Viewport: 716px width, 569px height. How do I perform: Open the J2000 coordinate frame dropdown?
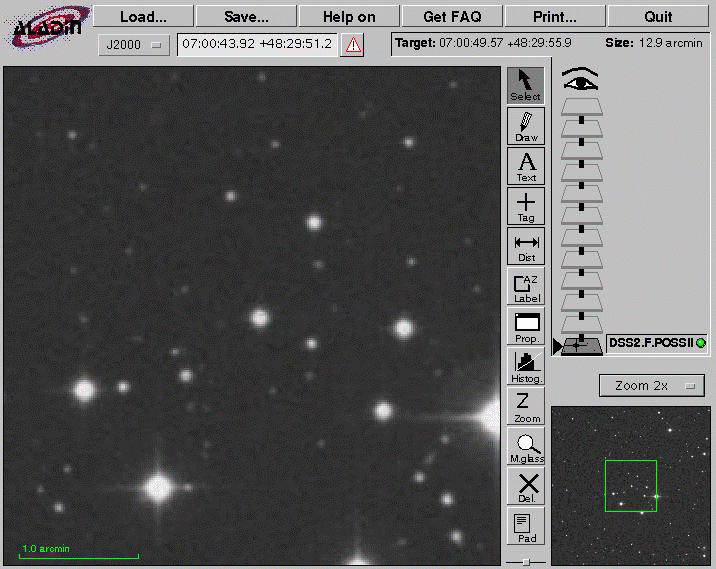coord(134,45)
